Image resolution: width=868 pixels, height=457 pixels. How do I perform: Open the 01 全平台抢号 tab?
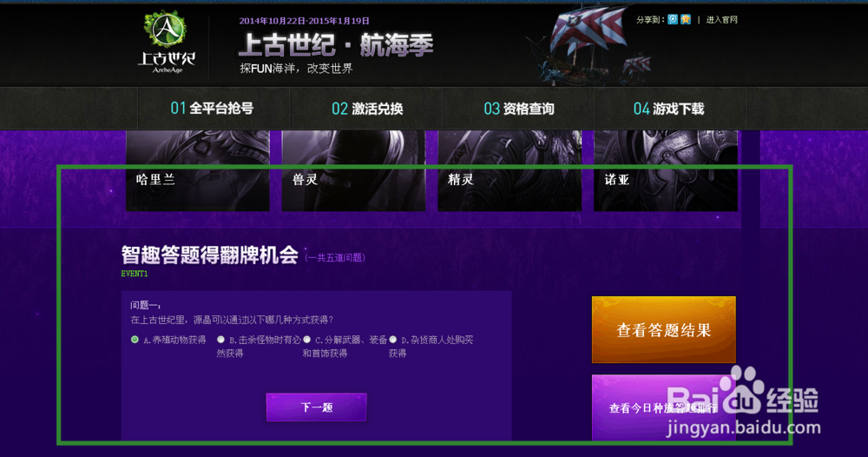[x=214, y=108]
